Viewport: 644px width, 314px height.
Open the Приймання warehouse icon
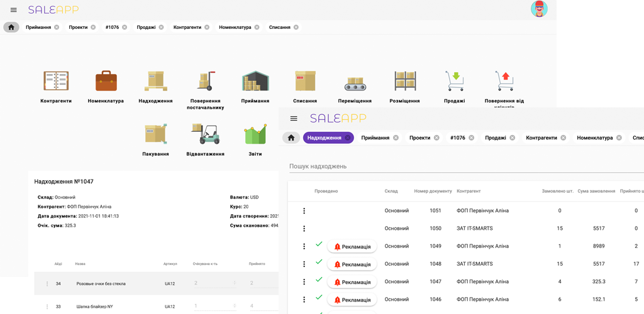coord(255,80)
